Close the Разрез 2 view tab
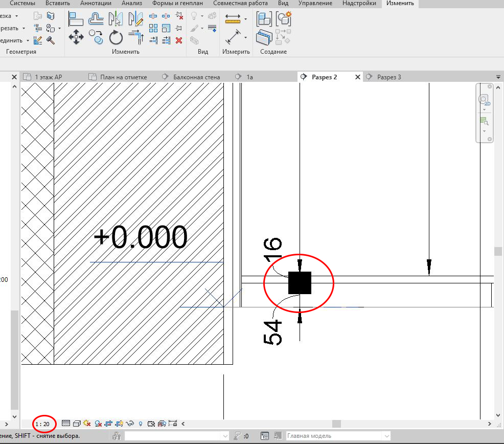504x444 pixels. pos(357,77)
